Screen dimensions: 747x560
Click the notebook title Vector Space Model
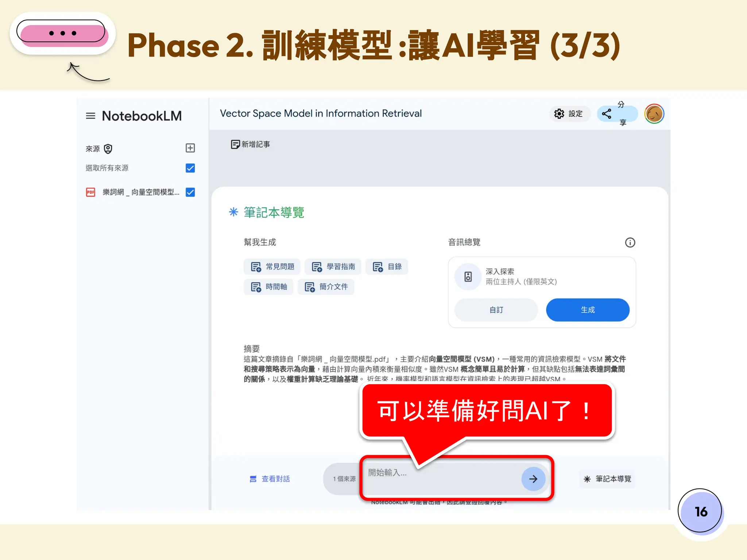321,113
